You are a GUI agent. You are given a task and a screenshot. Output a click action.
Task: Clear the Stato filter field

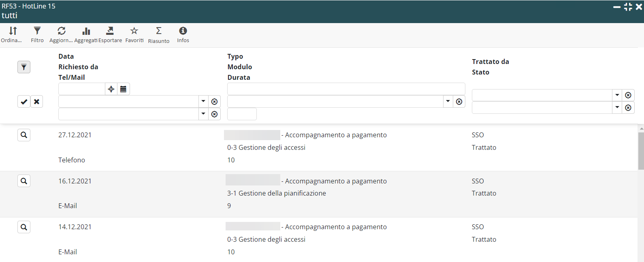tap(628, 108)
